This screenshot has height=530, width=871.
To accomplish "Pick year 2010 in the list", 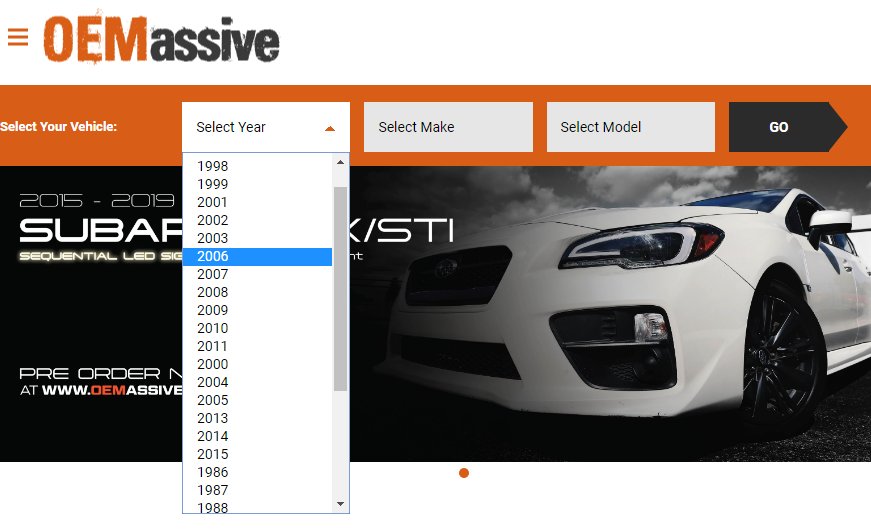I will [258, 328].
